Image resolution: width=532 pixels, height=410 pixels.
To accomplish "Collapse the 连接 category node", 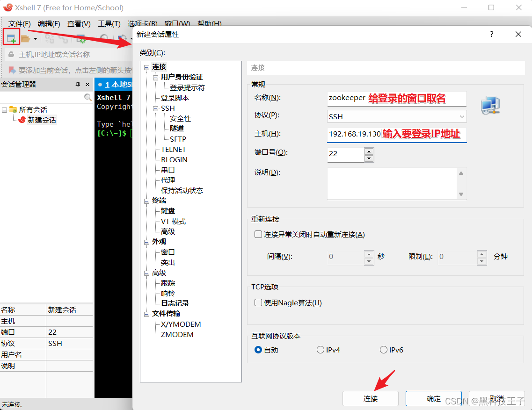I will click(x=146, y=67).
